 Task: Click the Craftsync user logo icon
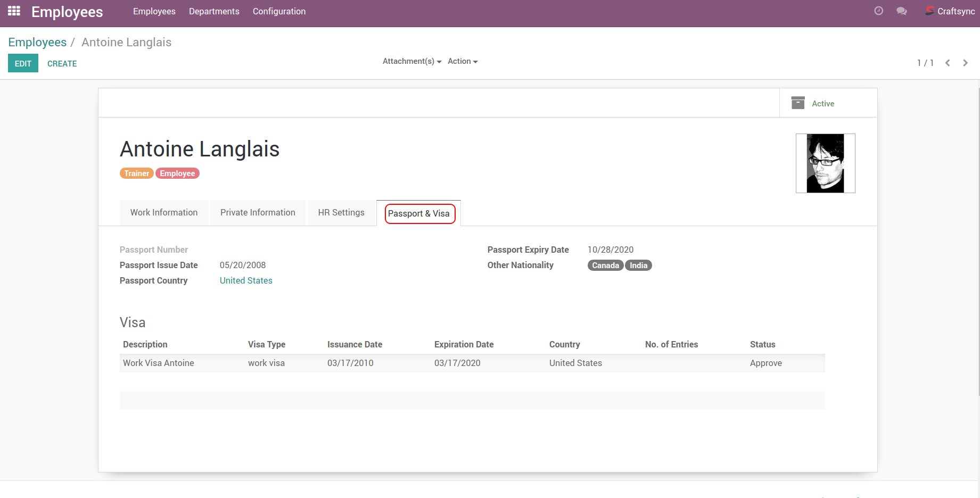(929, 11)
